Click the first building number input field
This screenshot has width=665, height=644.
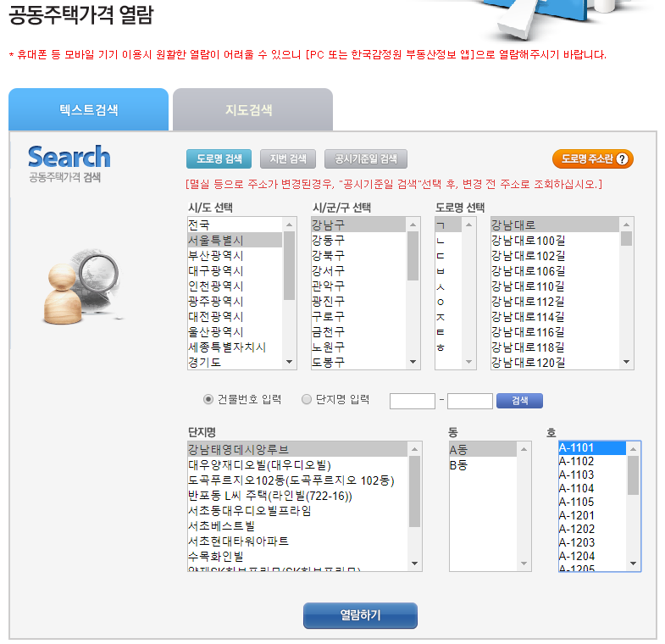tap(413, 401)
